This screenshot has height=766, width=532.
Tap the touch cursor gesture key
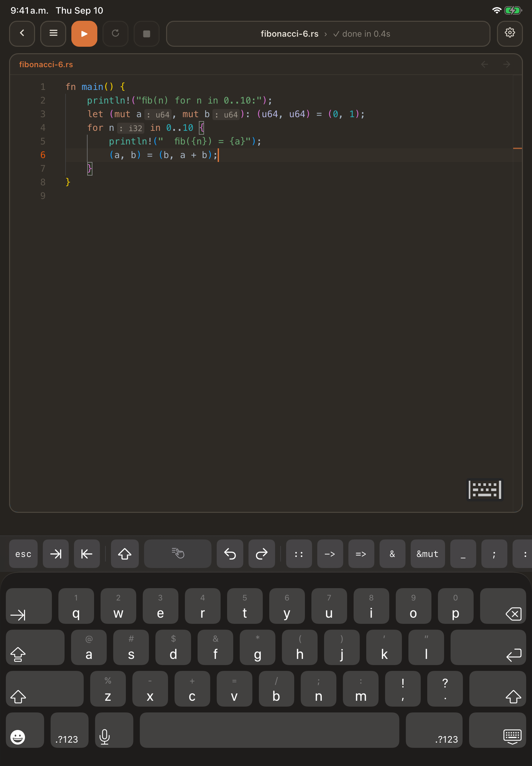(178, 554)
